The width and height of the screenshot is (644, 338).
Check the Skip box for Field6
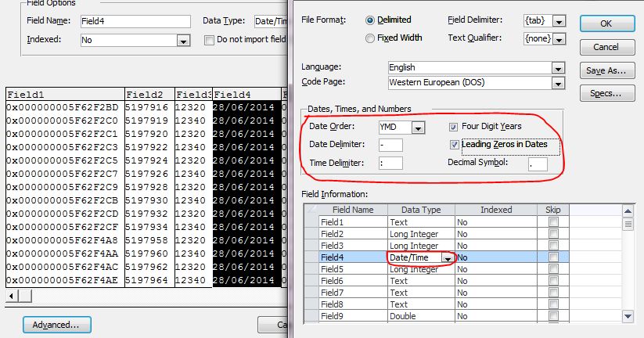tap(553, 281)
